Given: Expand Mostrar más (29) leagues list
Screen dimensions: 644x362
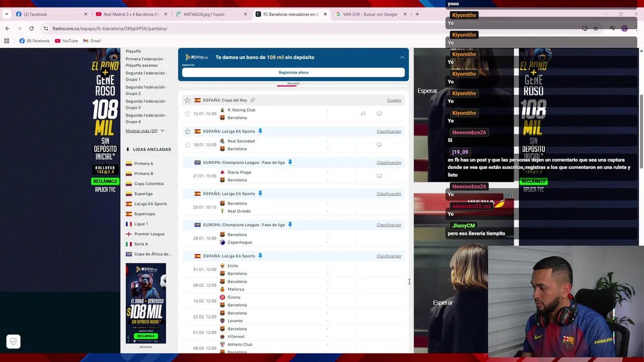Looking at the screenshot, I should 145,131.
